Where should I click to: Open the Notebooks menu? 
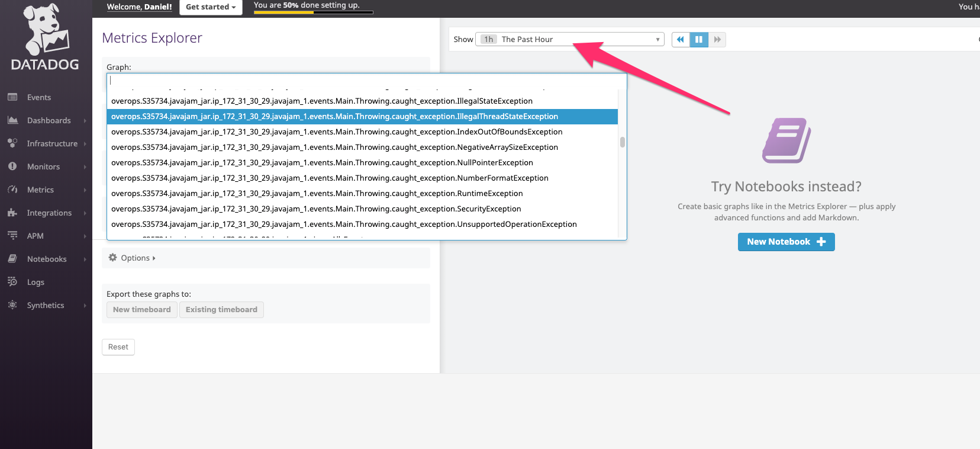click(x=47, y=259)
